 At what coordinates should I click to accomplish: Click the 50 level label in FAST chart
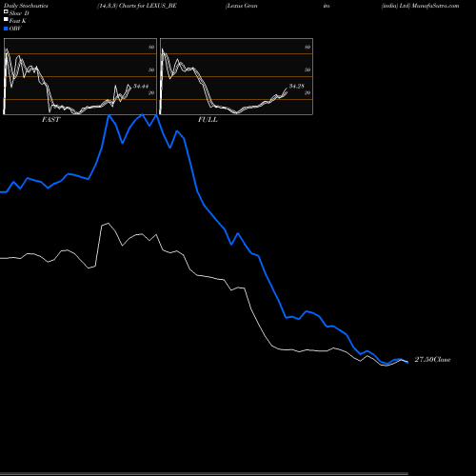tap(151, 69)
